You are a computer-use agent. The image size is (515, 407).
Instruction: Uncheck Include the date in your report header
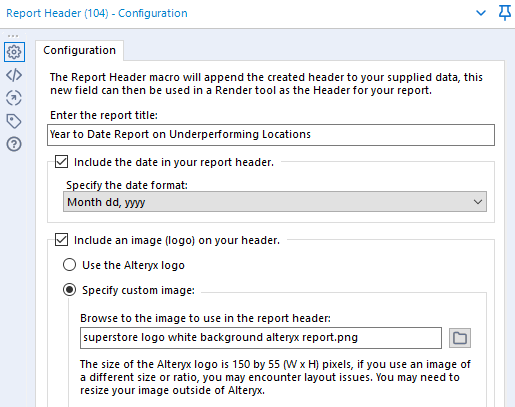62,162
